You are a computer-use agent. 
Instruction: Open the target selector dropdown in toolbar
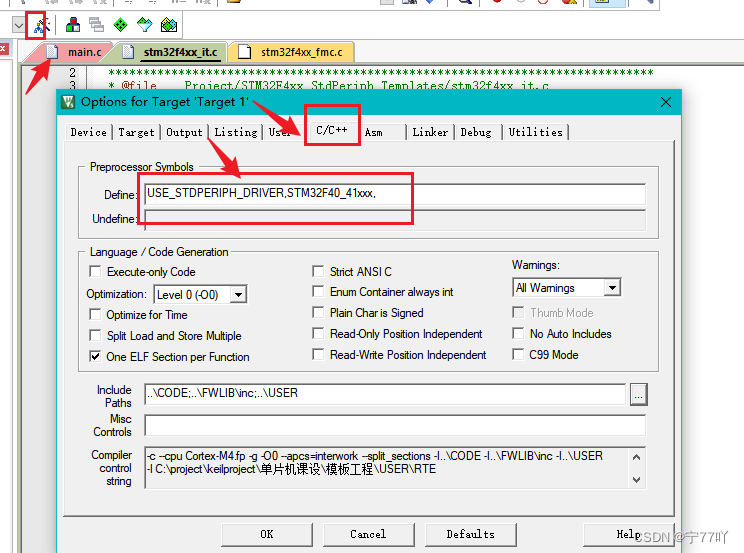click(x=18, y=25)
